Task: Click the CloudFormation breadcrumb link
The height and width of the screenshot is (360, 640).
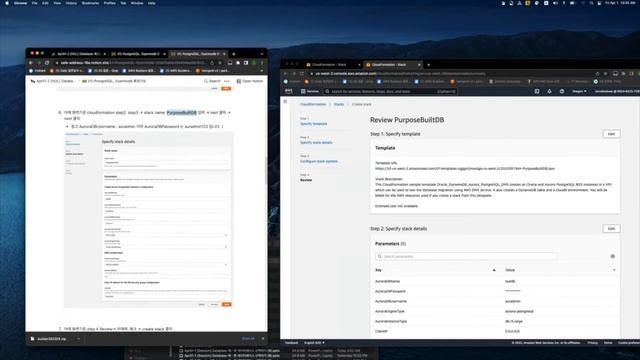Action: (313, 104)
